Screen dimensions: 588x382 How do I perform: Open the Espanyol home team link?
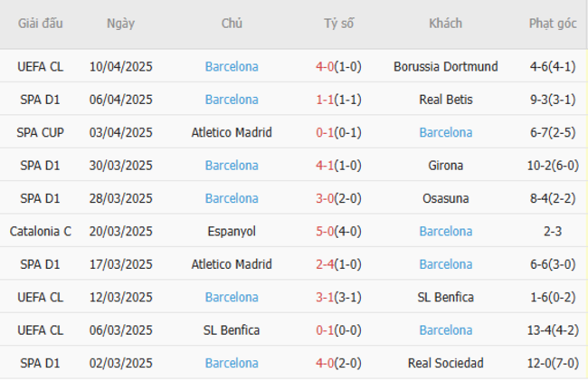(232, 232)
